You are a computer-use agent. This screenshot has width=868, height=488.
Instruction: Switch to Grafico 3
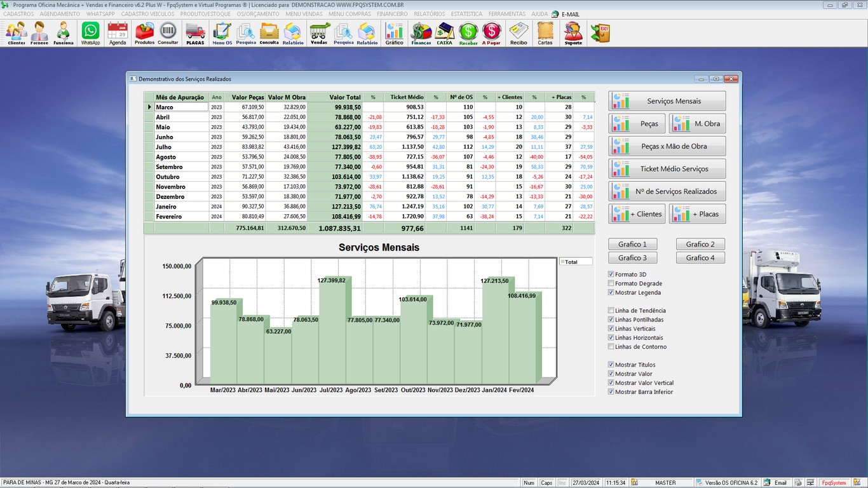point(633,258)
